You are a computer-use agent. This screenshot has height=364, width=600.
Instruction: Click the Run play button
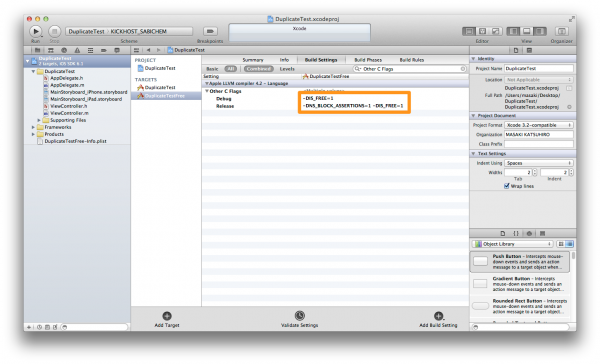(x=36, y=31)
